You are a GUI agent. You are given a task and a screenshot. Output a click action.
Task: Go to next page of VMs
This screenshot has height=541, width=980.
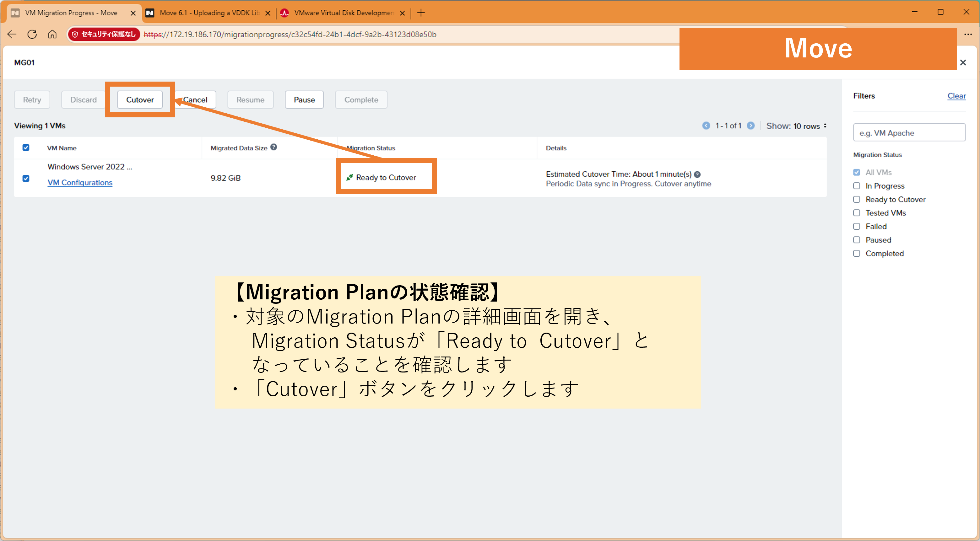click(x=750, y=126)
